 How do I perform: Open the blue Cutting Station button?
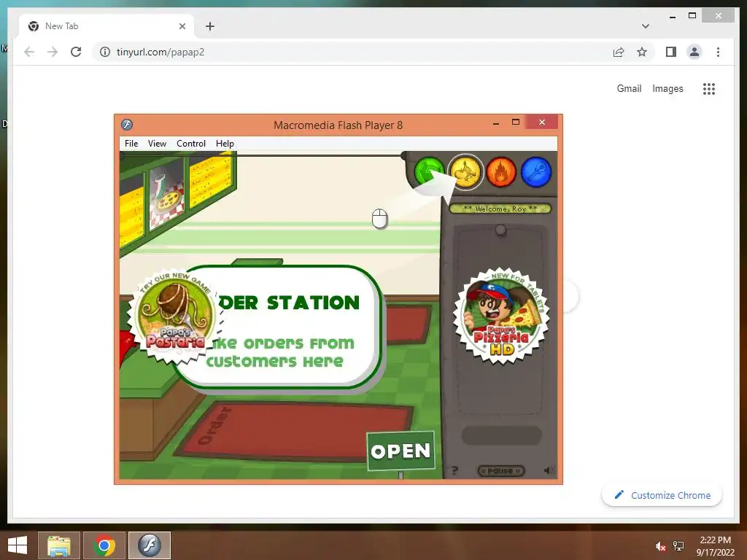click(x=536, y=172)
